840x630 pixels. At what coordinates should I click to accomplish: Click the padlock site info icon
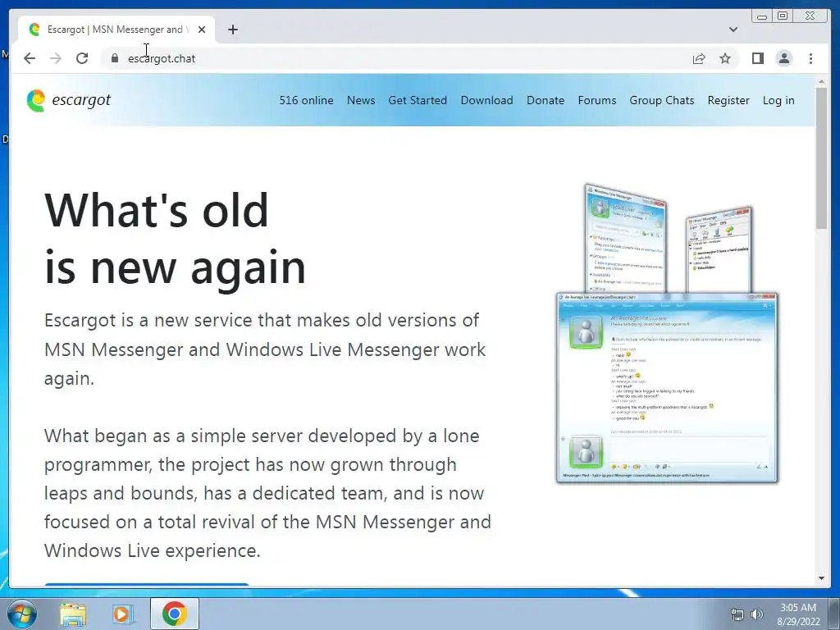(115, 58)
